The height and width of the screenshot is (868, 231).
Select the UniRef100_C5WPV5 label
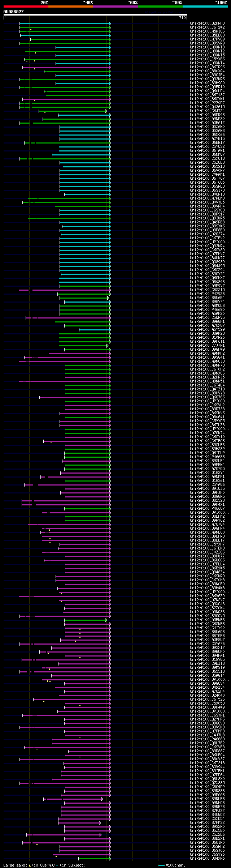[x=207, y=318]
